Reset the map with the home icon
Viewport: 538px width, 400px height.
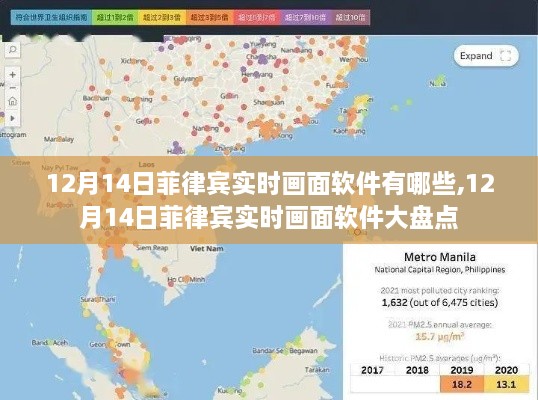pos(12,101)
